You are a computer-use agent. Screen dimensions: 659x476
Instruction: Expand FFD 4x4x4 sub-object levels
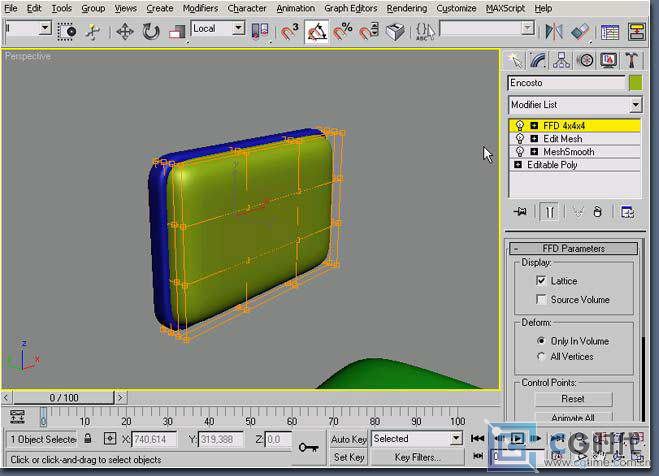[x=534, y=126]
